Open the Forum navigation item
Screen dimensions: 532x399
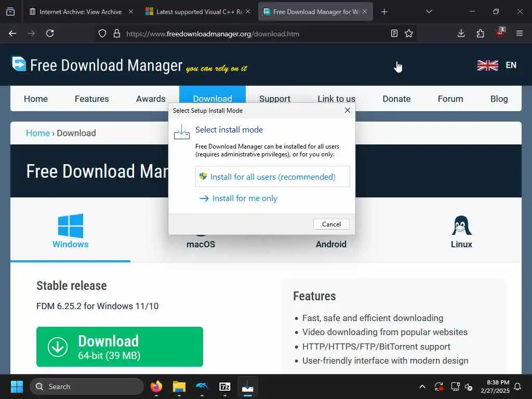450,99
